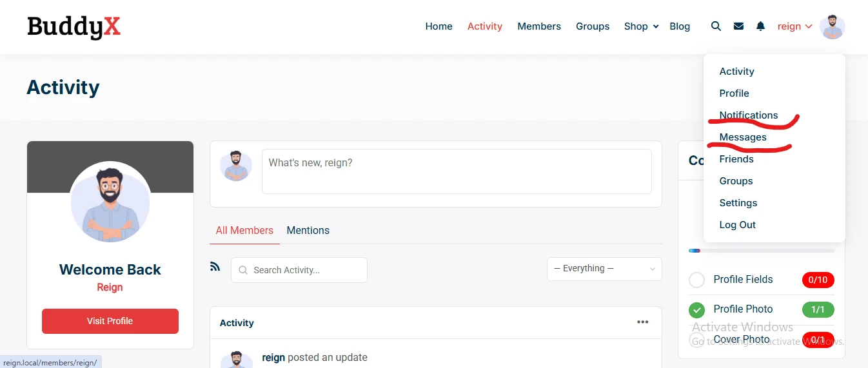
Task: Select Groups in the user dropdown
Action: point(736,181)
